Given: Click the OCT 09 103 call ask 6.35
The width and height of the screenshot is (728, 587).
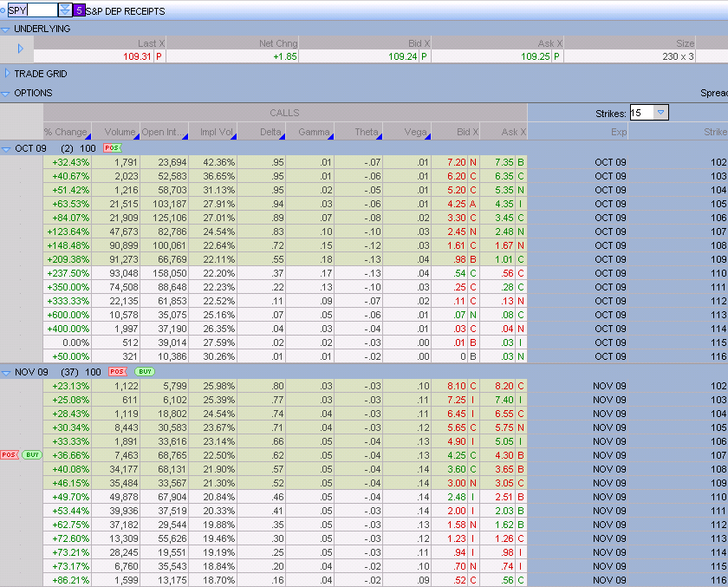Looking at the screenshot, I should tap(504, 176).
